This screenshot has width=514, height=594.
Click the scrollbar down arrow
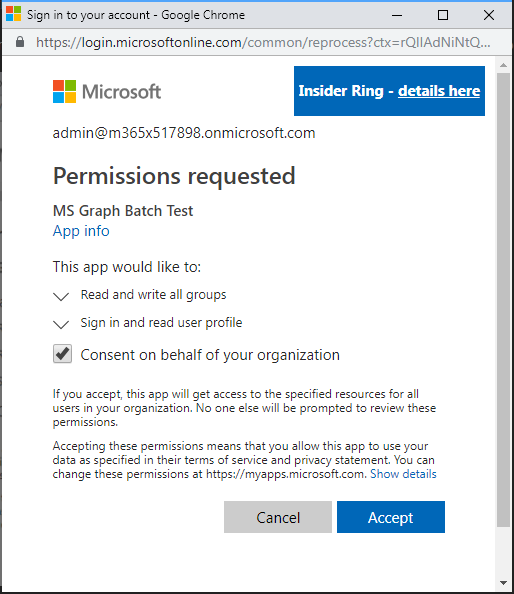[503, 583]
